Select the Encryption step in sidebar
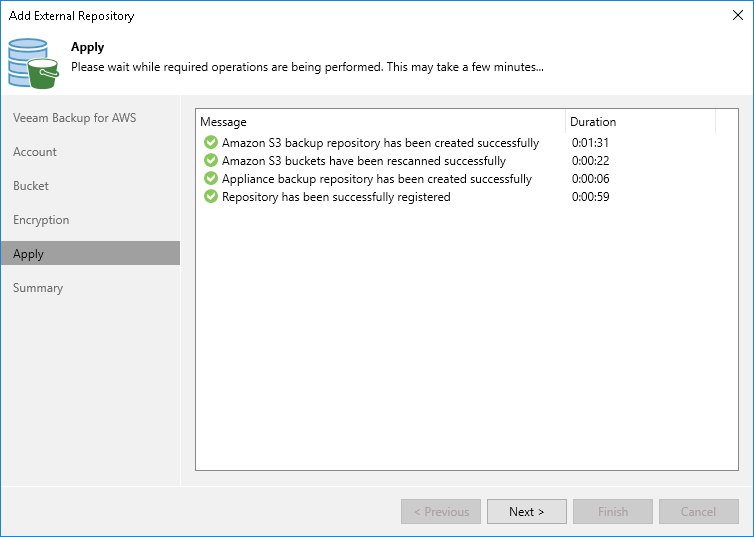This screenshot has height=537, width=754. tap(41, 220)
